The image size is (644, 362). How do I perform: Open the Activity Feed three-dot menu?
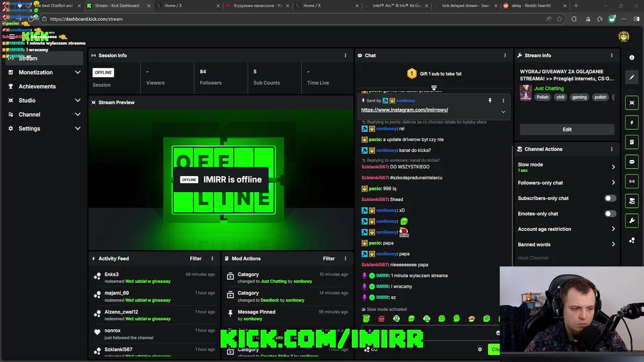click(x=212, y=258)
